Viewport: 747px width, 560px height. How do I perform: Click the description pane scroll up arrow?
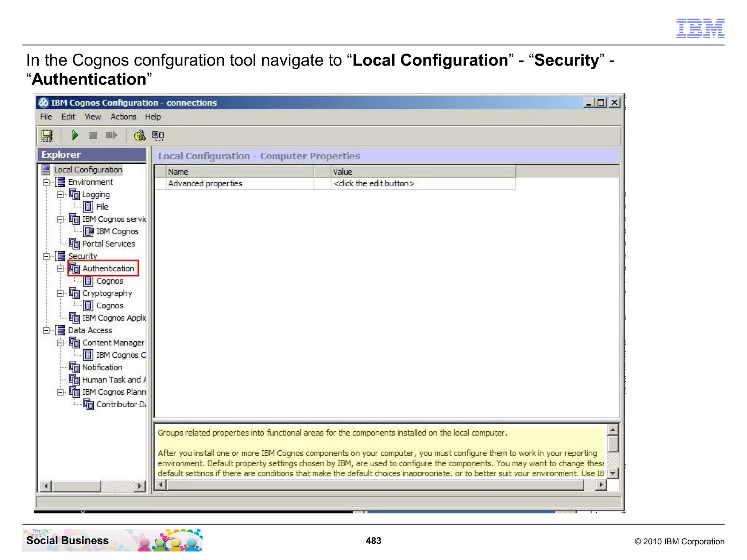[x=613, y=430]
